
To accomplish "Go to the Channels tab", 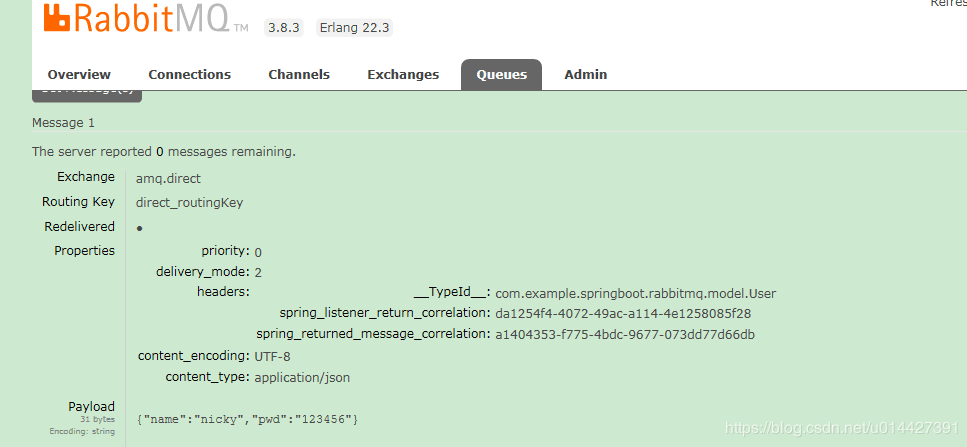I will pyautogui.click(x=299, y=75).
